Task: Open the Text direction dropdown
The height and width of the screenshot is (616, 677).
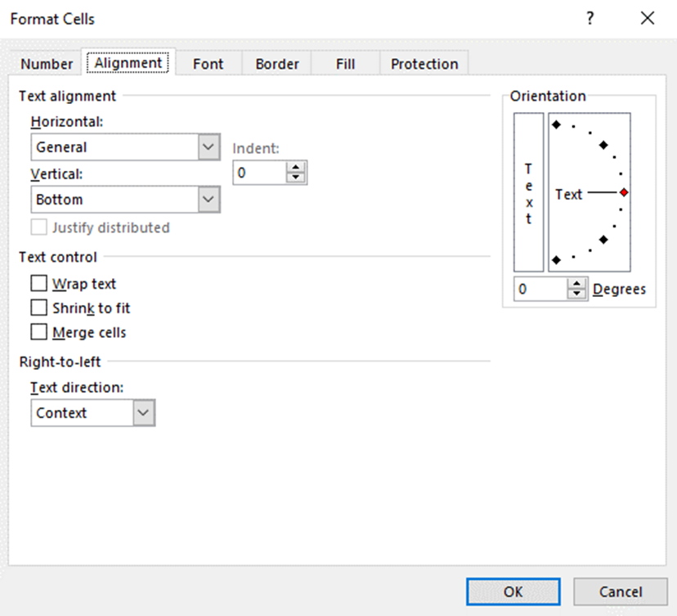Action: [144, 413]
